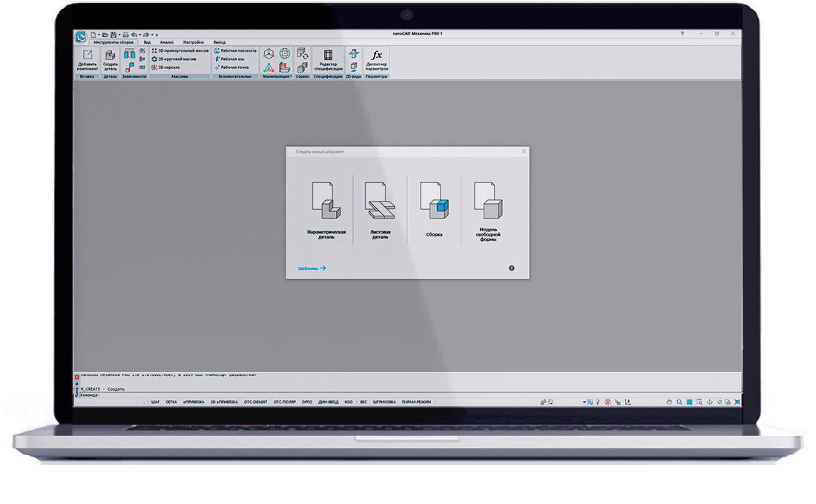This screenshot has width=816, height=504.
Task: Select the Рабочая плоскость tool
Action: point(235,50)
